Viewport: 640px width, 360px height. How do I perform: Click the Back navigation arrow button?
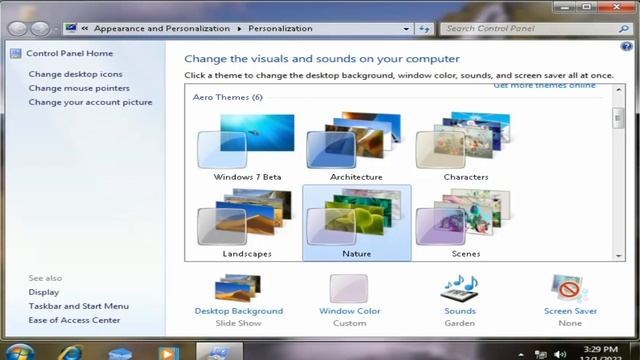[x=17, y=29]
